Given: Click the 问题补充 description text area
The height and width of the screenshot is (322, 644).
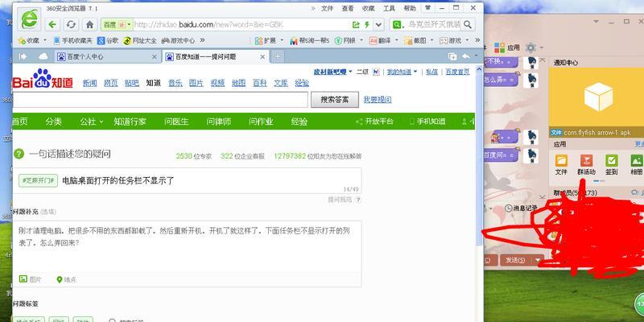Looking at the screenshot, I should 187,246.
